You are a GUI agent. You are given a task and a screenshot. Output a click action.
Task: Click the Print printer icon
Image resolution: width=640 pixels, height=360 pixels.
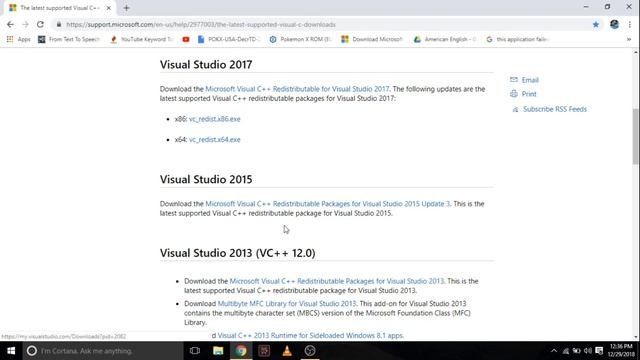514,94
